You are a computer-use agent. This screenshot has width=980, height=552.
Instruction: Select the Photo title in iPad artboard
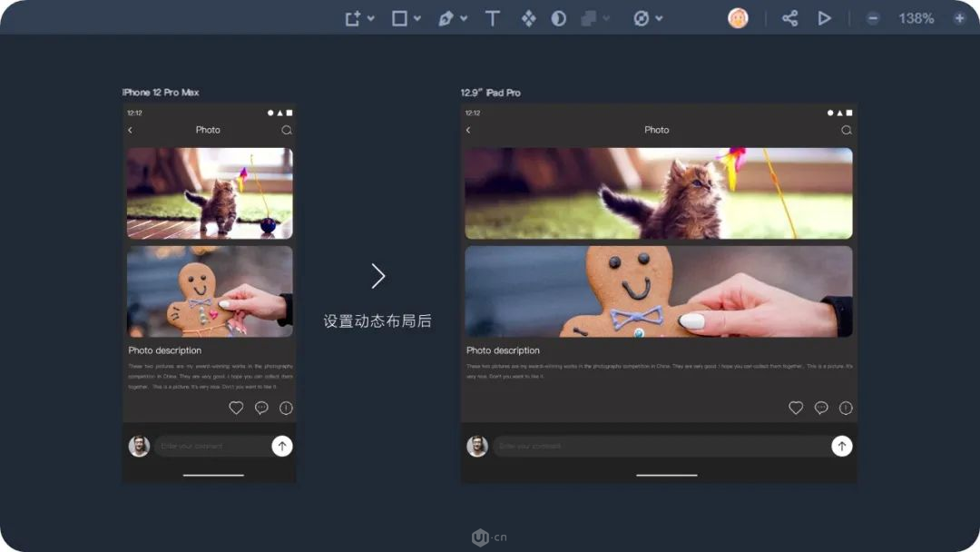pyautogui.click(x=657, y=130)
